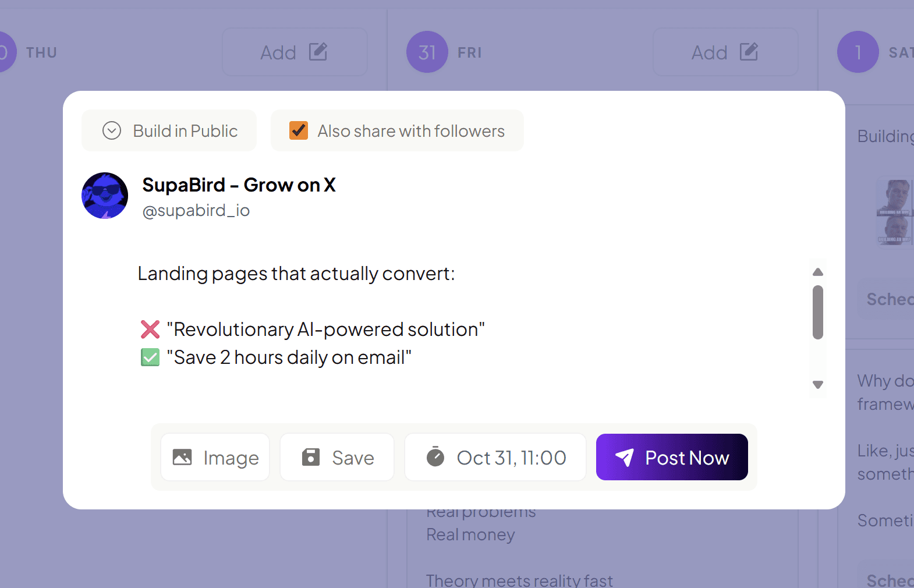
Task: Open the Oct 31, 11:00 schedule picker
Action: coord(495,457)
